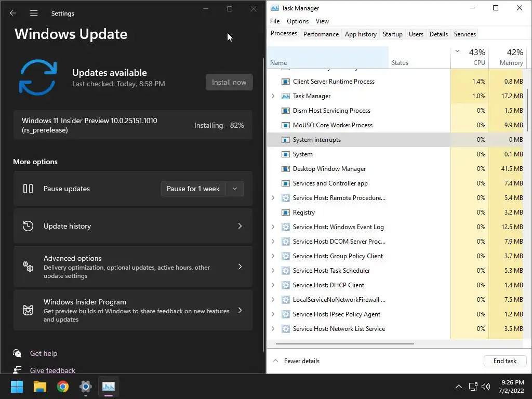This screenshot has height=399, width=532.
Task: Expand the Task Manager process row
Action: coord(273,96)
